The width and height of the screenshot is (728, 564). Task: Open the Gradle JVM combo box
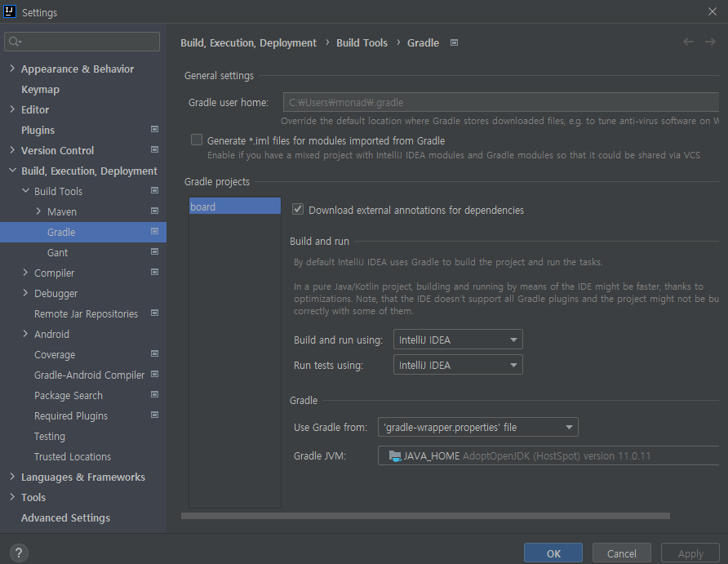pos(548,455)
